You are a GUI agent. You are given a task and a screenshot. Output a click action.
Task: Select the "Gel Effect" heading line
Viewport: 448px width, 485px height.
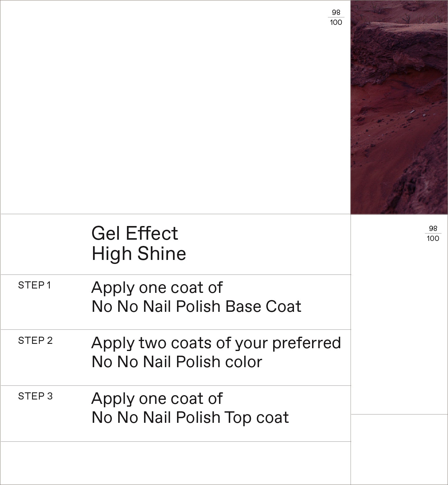(135, 233)
